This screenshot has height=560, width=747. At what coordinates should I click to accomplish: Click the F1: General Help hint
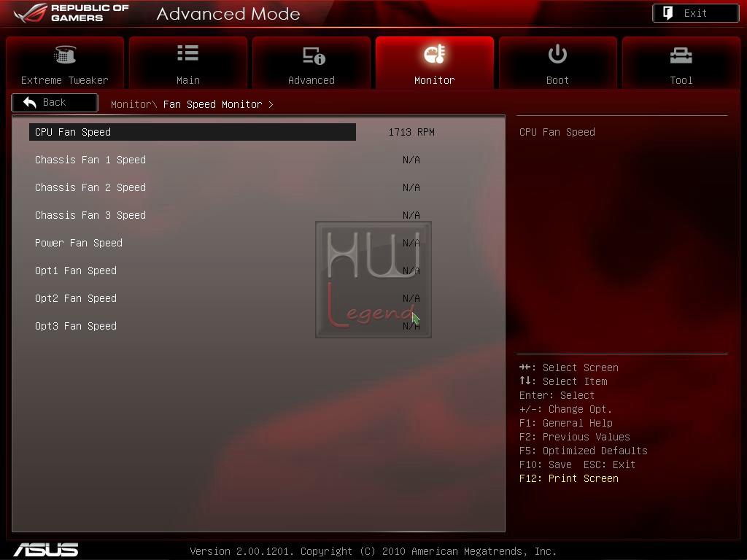[566, 423]
